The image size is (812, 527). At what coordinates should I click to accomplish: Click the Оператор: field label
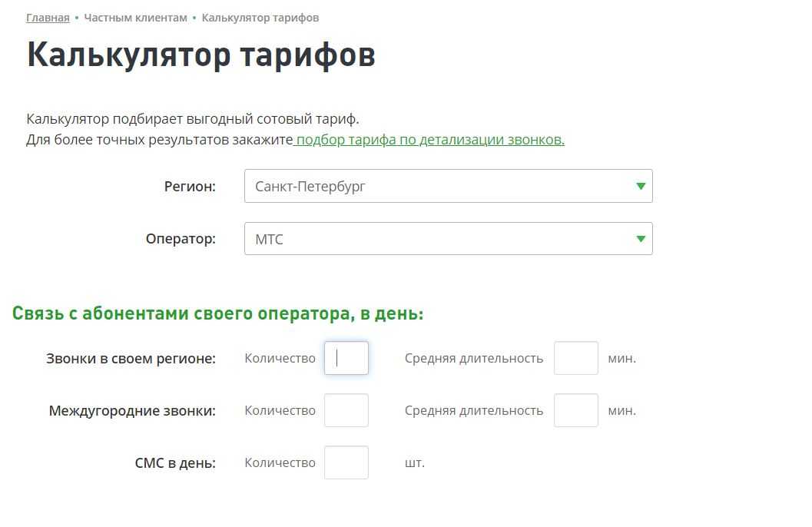point(181,239)
